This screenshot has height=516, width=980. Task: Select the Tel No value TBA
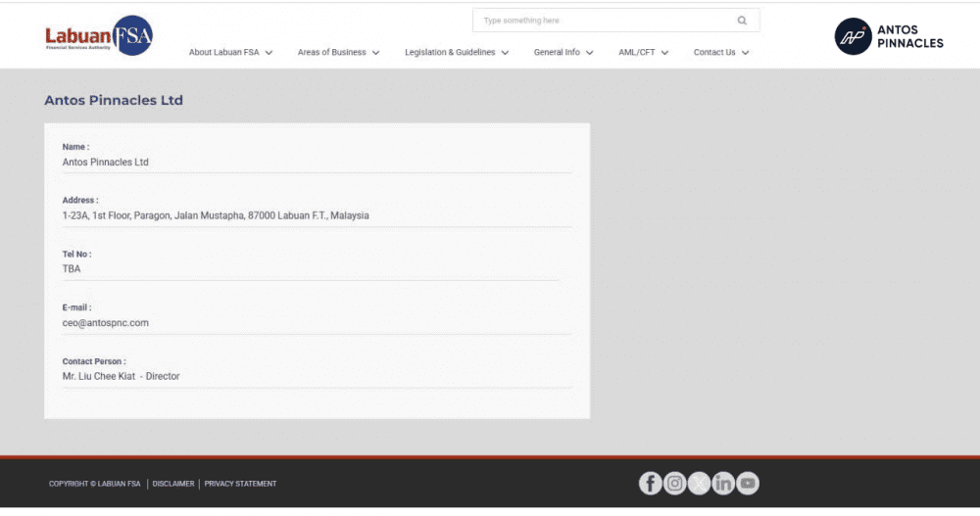click(x=72, y=268)
